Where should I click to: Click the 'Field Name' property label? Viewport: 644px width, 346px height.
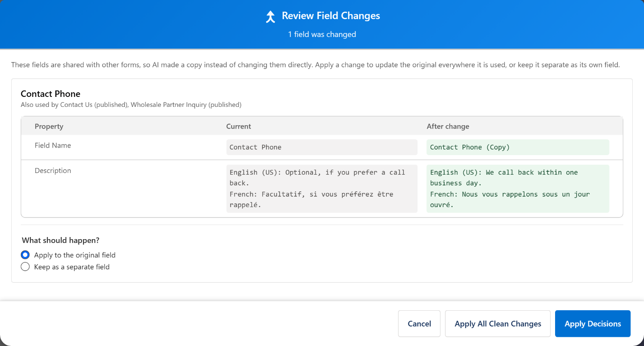click(x=53, y=146)
